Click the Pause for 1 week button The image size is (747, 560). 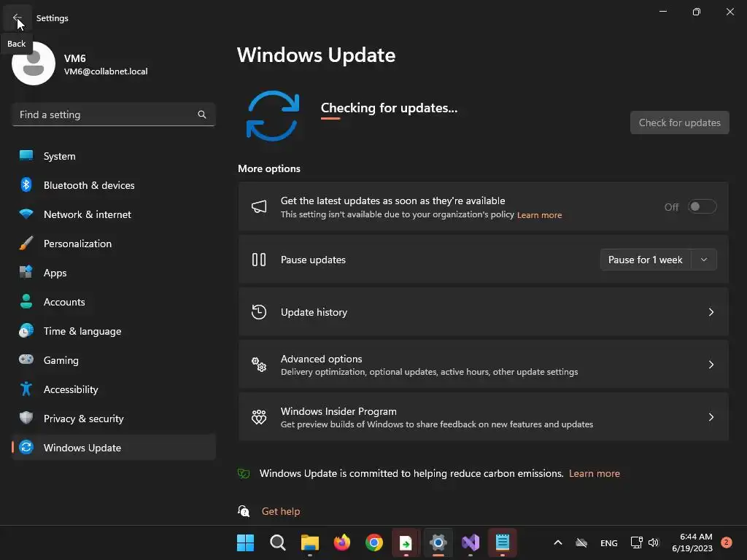pos(646,260)
